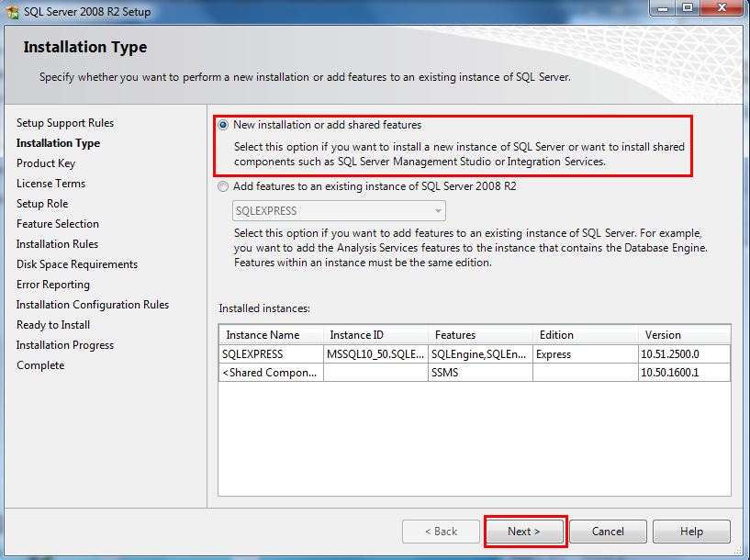Select Disk Space Requirements step in sidebar

pos(77,264)
